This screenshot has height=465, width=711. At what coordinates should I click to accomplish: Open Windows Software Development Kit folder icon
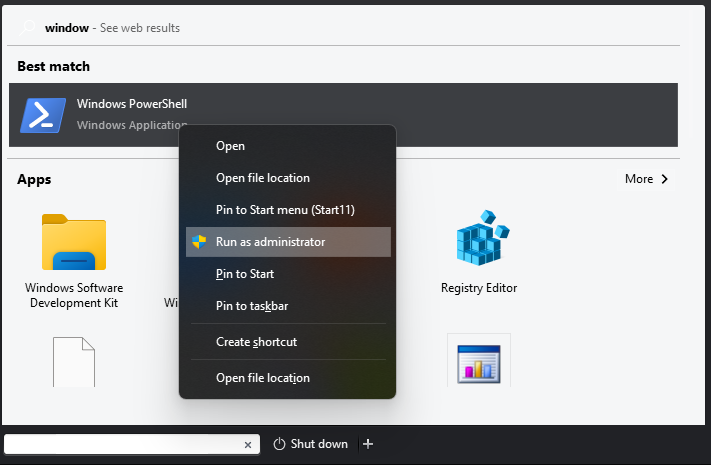[x=74, y=242]
